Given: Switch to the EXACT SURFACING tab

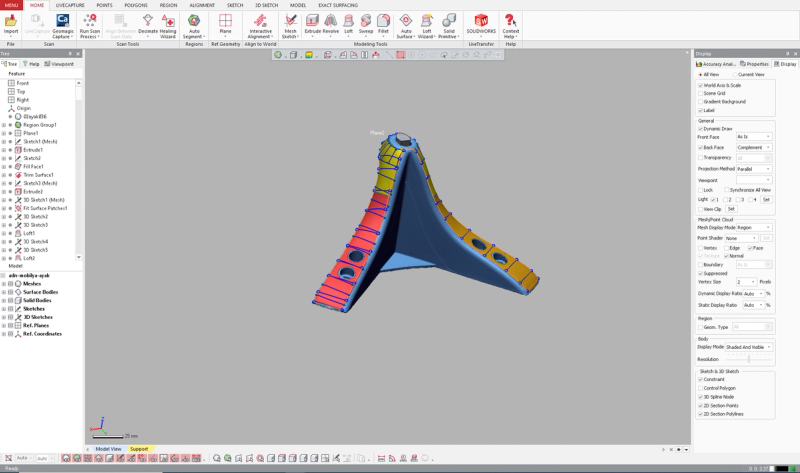Looking at the screenshot, I should point(338,5).
